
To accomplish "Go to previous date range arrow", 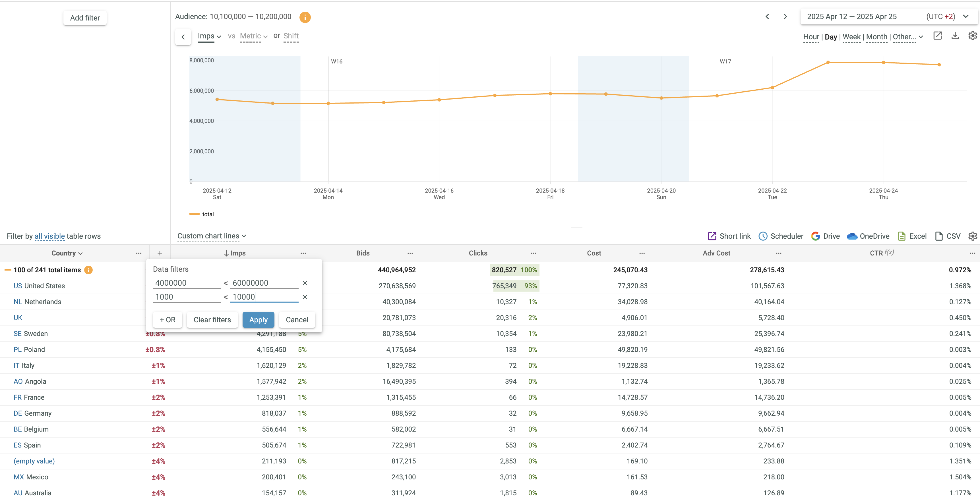I will (767, 17).
